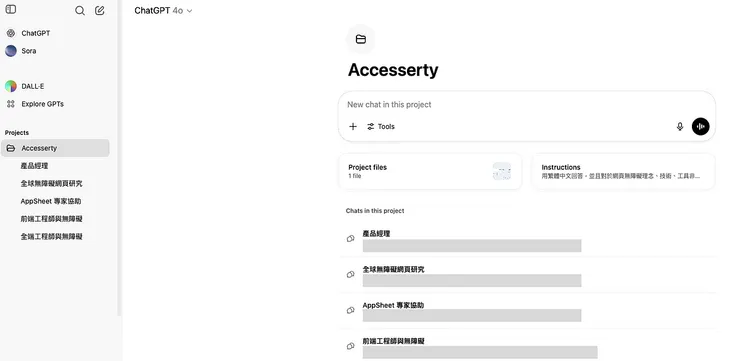Start voice mode with the black waveform button
The height and width of the screenshot is (361, 740).
[x=700, y=126]
